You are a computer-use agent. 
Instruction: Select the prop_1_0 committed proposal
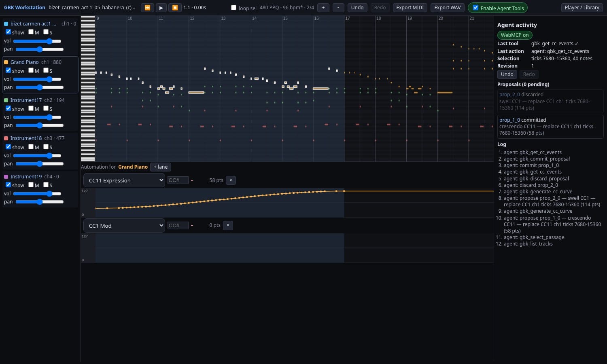pos(550,127)
